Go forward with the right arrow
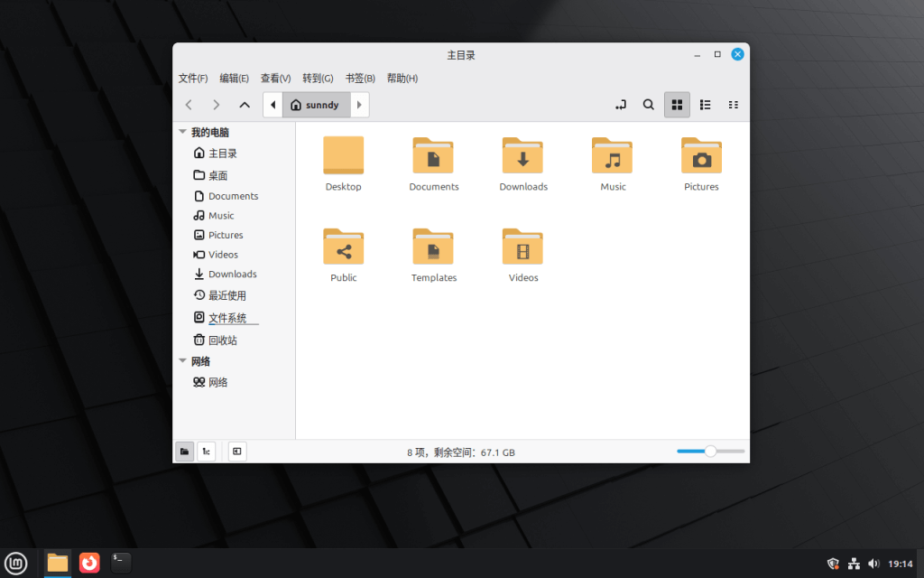 (x=217, y=105)
